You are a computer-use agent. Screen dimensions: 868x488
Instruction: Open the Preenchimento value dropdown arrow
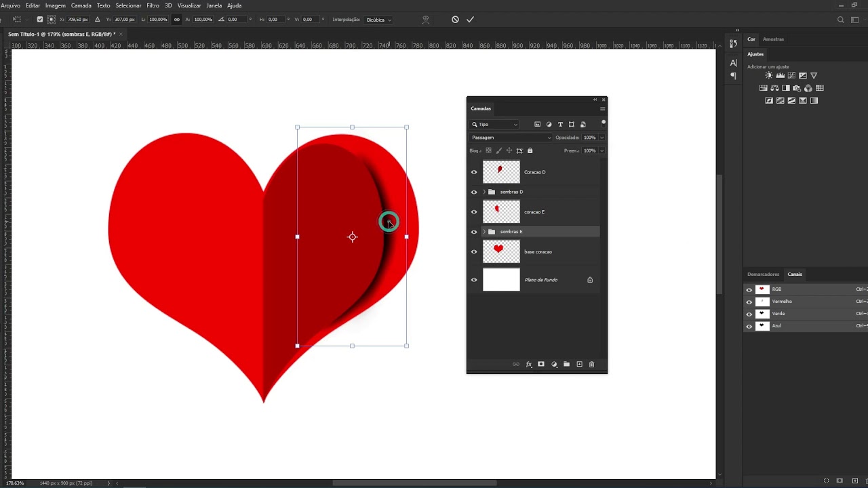point(601,150)
